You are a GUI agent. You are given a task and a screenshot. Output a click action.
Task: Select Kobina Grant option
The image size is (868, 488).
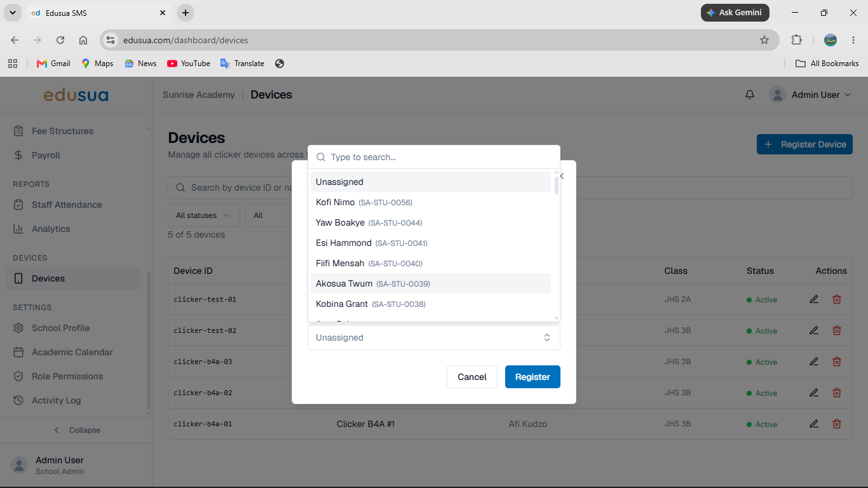pyautogui.click(x=431, y=304)
